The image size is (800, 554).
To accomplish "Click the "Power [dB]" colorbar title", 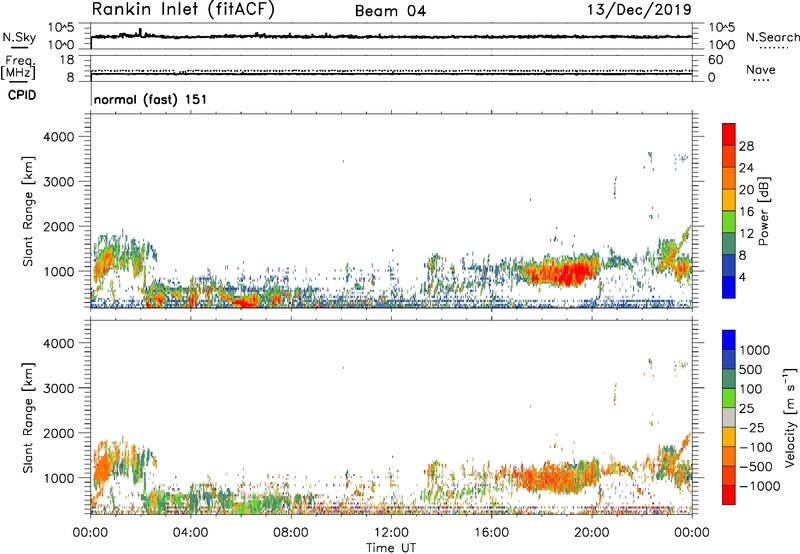I will coord(763,211).
